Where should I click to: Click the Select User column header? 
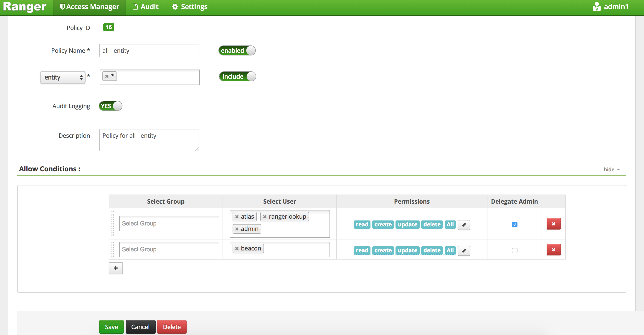(279, 201)
